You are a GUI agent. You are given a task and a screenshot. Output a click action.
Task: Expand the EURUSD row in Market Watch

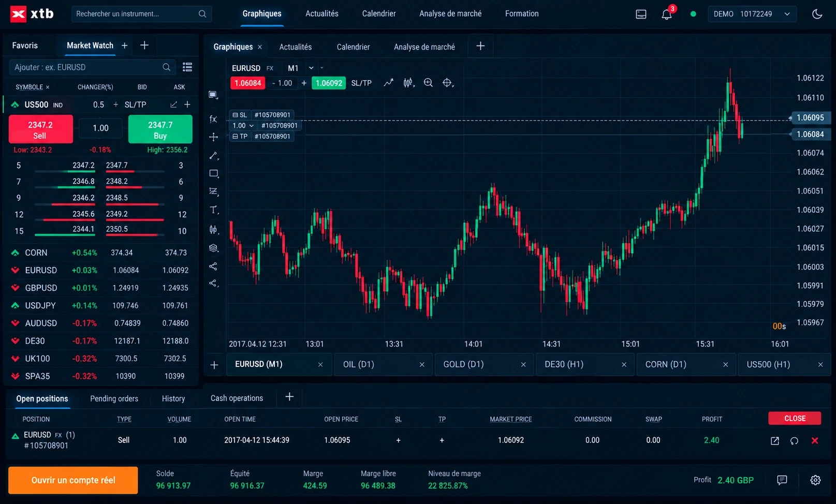15,270
